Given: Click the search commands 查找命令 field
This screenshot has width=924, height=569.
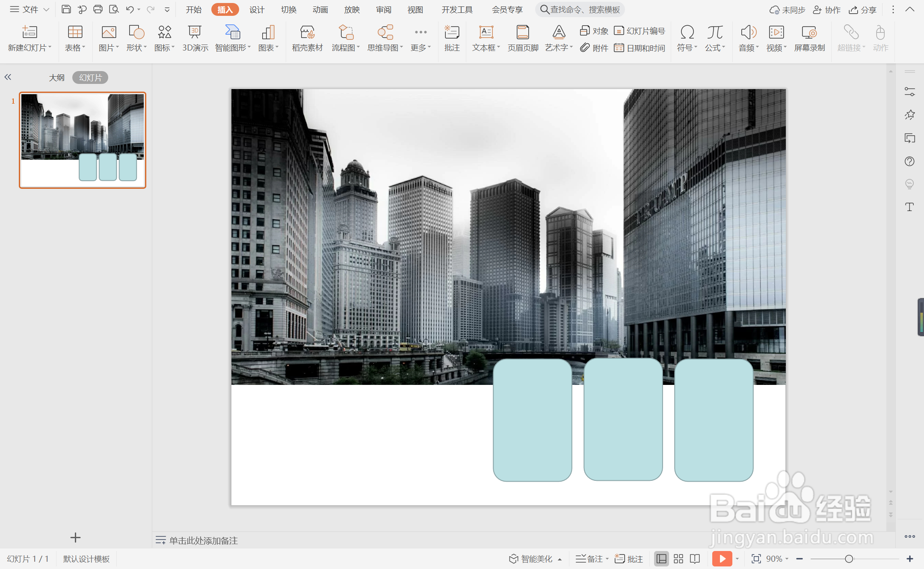Looking at the screenshot, I should (580, 9).
